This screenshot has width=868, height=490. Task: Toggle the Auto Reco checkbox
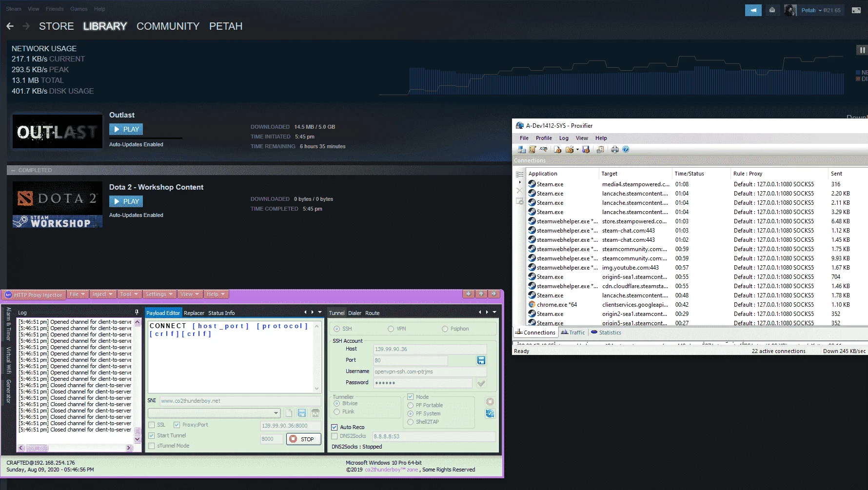pyautogui.click(x=335, y=427)
